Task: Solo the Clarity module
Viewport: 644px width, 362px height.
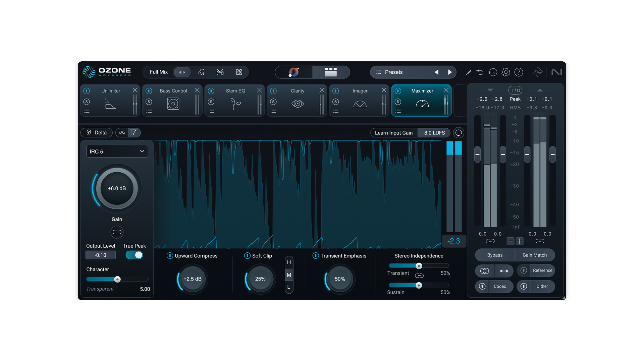Action: click(274, 102)
